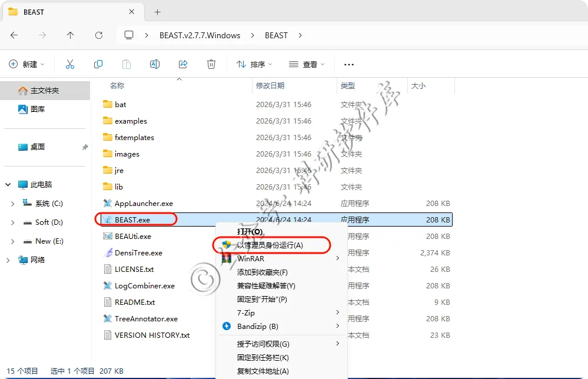The height and width of the screenshot is (379, 588).
Task: Sort by 类型 column header
Action: (x=348, y=86)
